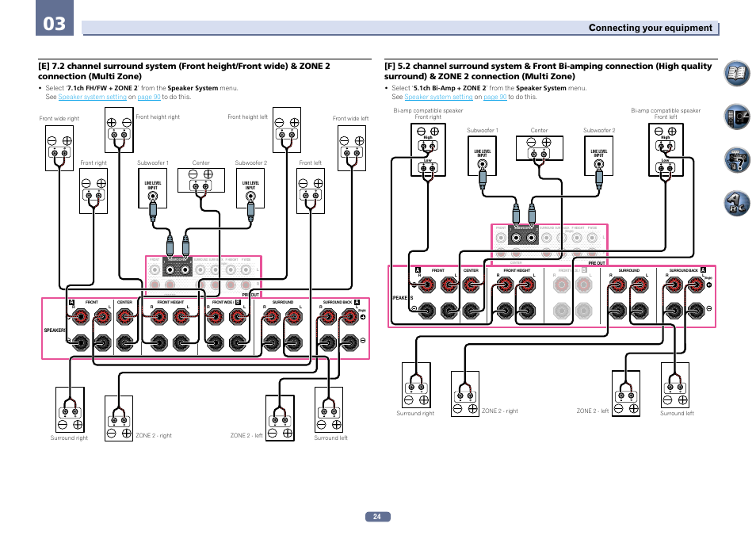Open the troubleshooting question mark icon
This screenshot has height=535, width=756.
737,159
